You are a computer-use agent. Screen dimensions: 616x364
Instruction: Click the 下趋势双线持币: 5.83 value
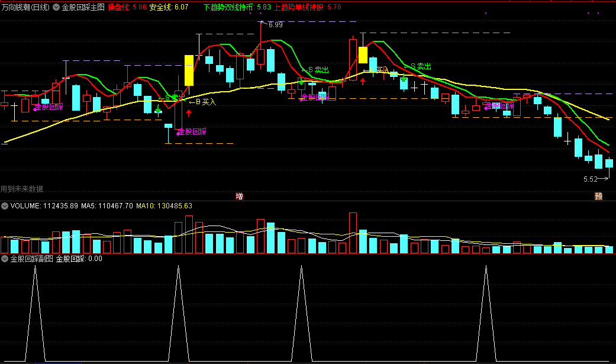[x=237, y=7]
